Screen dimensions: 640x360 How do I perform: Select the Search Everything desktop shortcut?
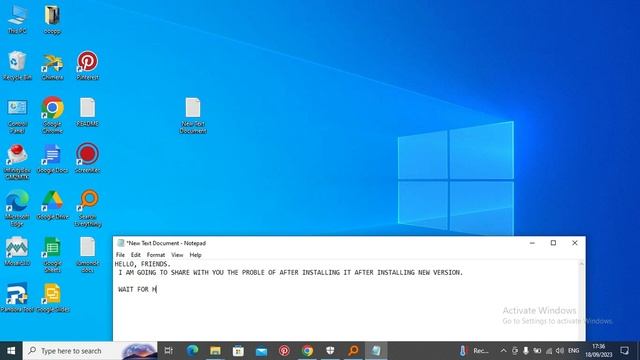[87, 208]
